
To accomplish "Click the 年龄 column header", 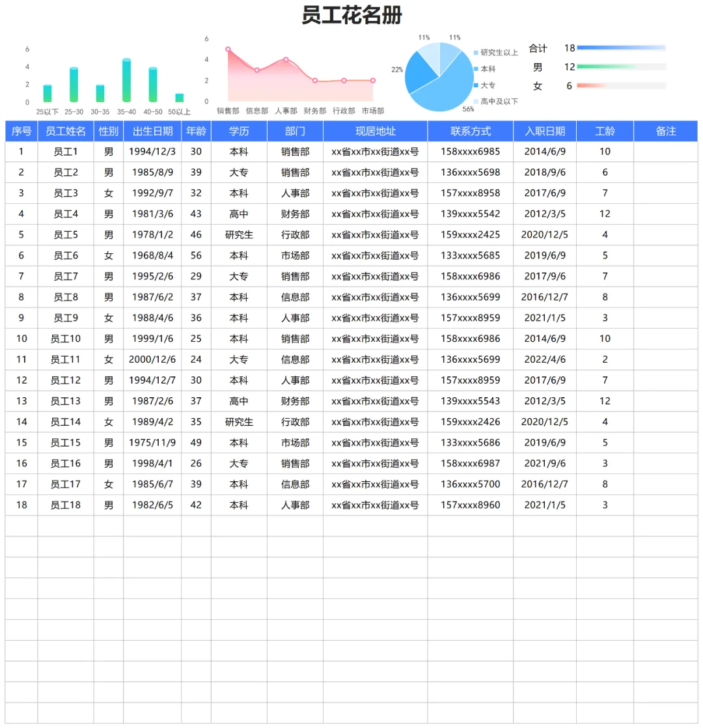I will pos(196,132).
